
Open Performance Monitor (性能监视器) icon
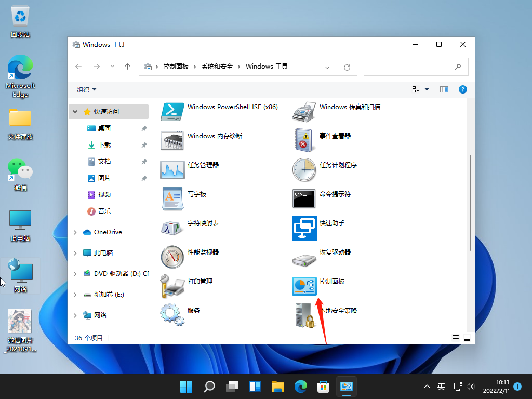click(172, 257)
